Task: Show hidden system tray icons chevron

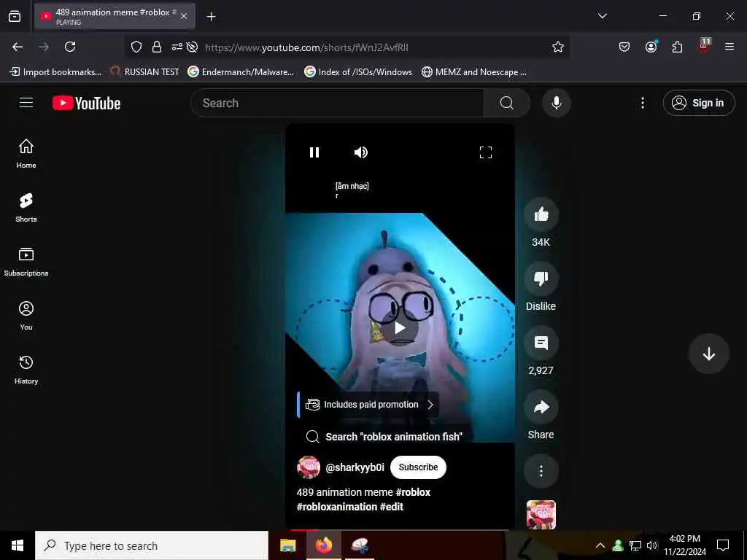Action: point(600,545)
